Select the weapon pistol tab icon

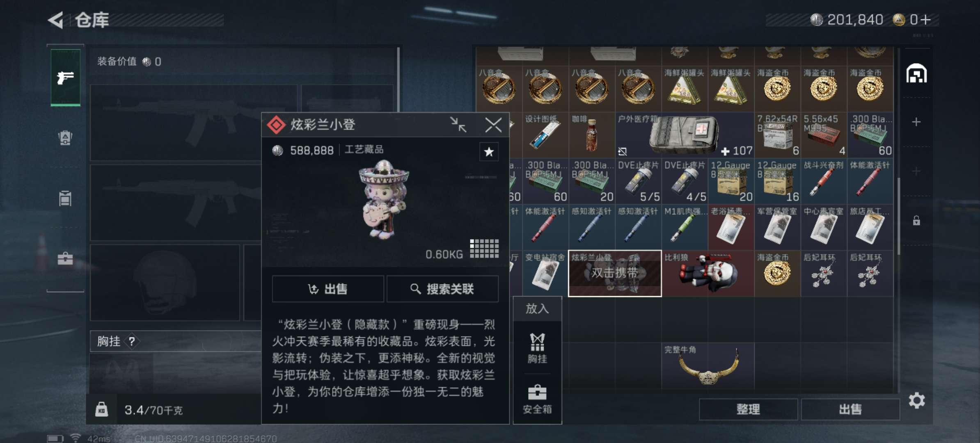coord(65,77)
